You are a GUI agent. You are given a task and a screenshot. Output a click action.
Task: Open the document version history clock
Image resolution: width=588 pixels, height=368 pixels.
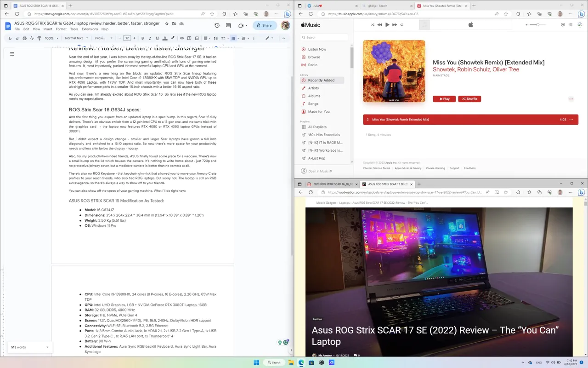click(x=217, y=25)
